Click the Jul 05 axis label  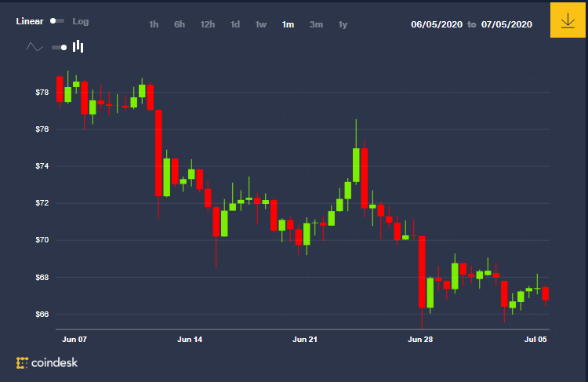point(535,339)
